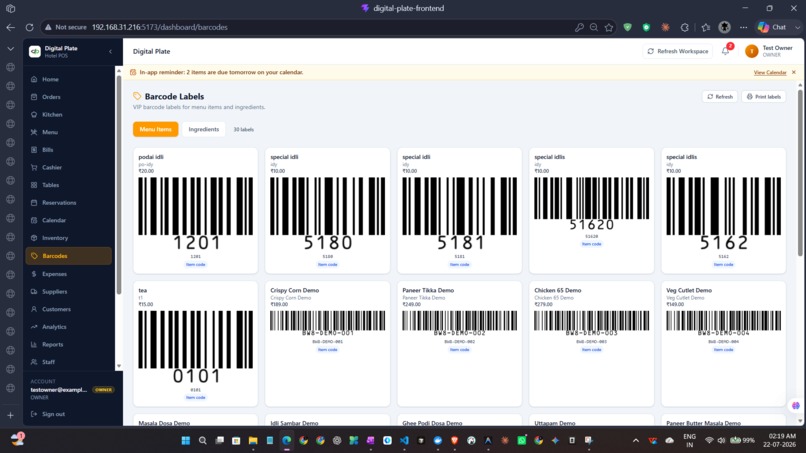The image size is (806, 453).
Task: Click the Barcode Labels heading tag icon
Action: point(137,96)
